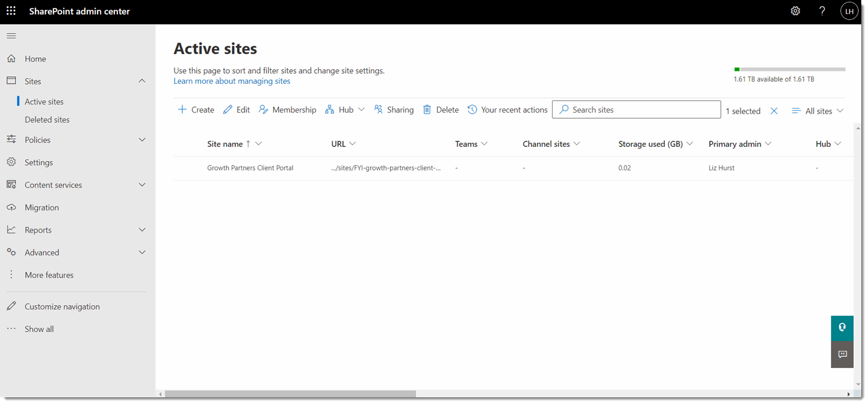
Task: Collapse navigation with hamburger icon
Action: point(11,36)
